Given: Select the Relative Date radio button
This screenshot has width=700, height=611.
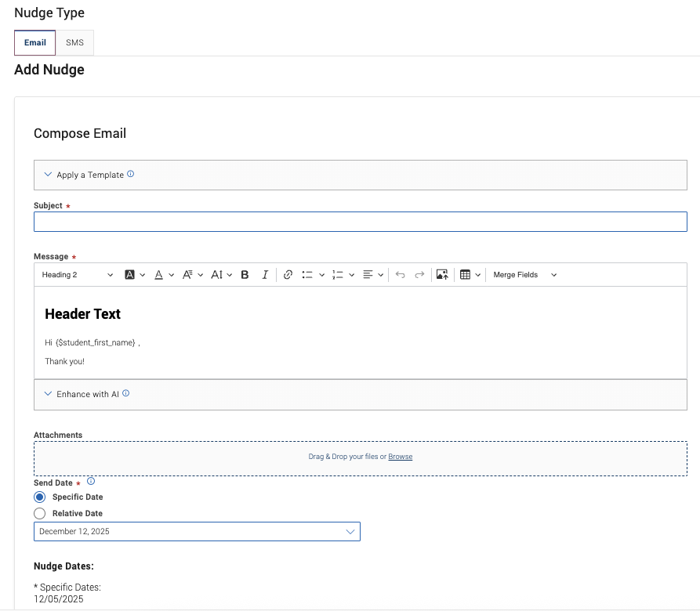Looking at the screenshot, I should pyautogui.click(x=40, y=513).
